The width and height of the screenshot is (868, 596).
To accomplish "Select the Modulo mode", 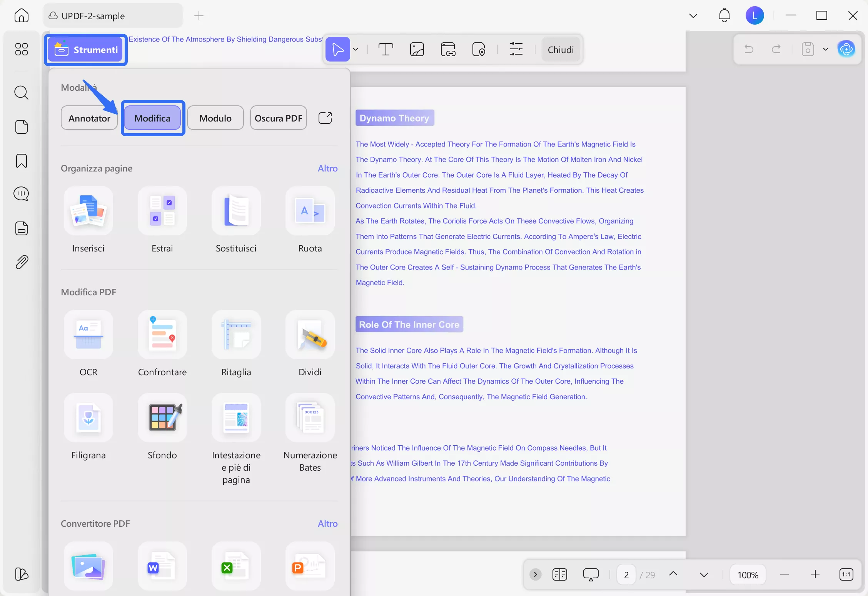I will 215,118.
